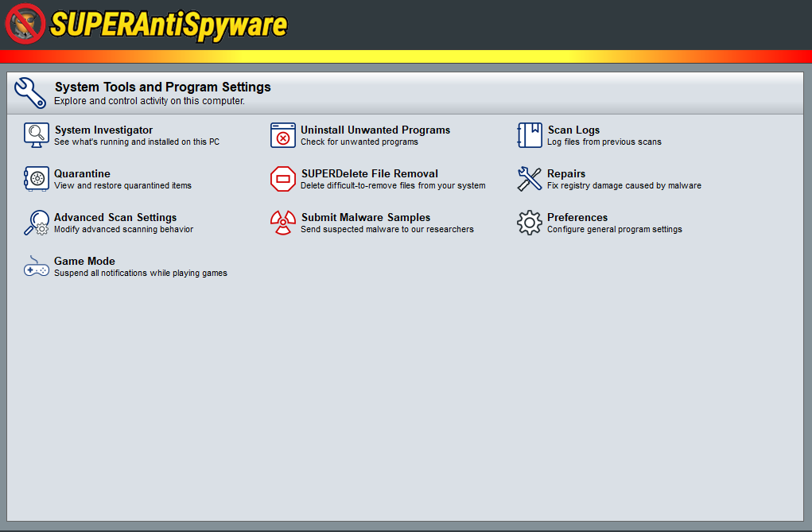Open the Game Mode title link
This screenshot has height=532, width=812.
coord(84,261)
